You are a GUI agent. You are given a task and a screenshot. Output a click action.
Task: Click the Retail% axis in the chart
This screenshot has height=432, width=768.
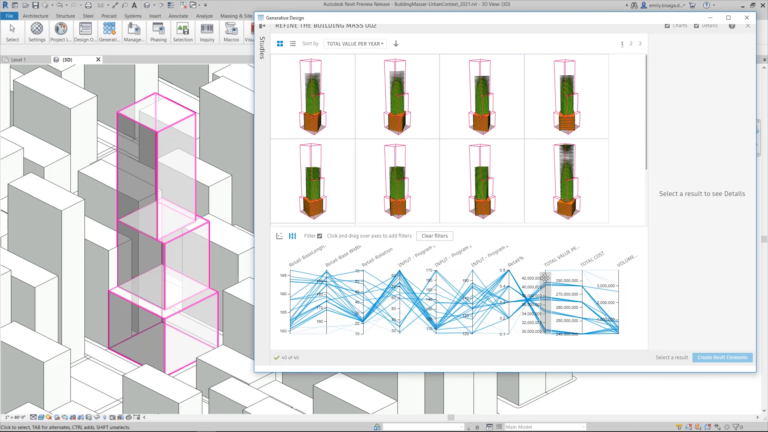(x=509, y=302)
